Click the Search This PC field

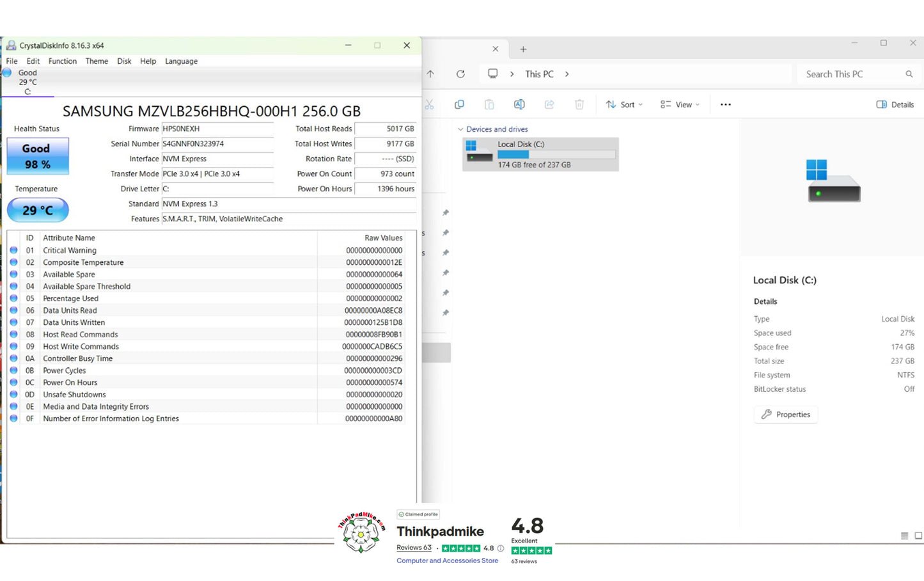point(850,74)
